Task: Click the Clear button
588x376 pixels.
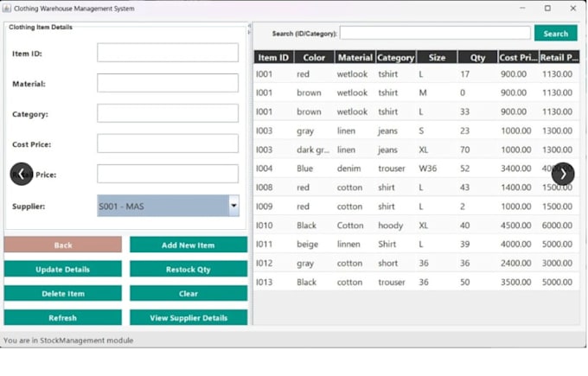Action: [x=189, y=293]
